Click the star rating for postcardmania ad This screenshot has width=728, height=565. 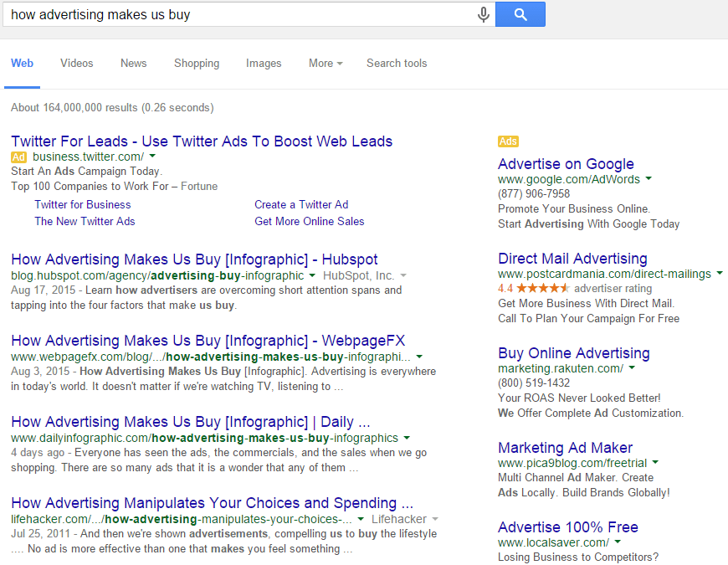click(543, 288)
